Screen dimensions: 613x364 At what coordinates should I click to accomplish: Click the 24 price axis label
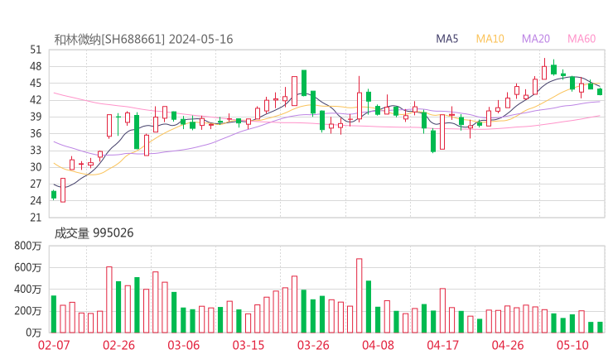pyautogui.click(x=36, y=201)
